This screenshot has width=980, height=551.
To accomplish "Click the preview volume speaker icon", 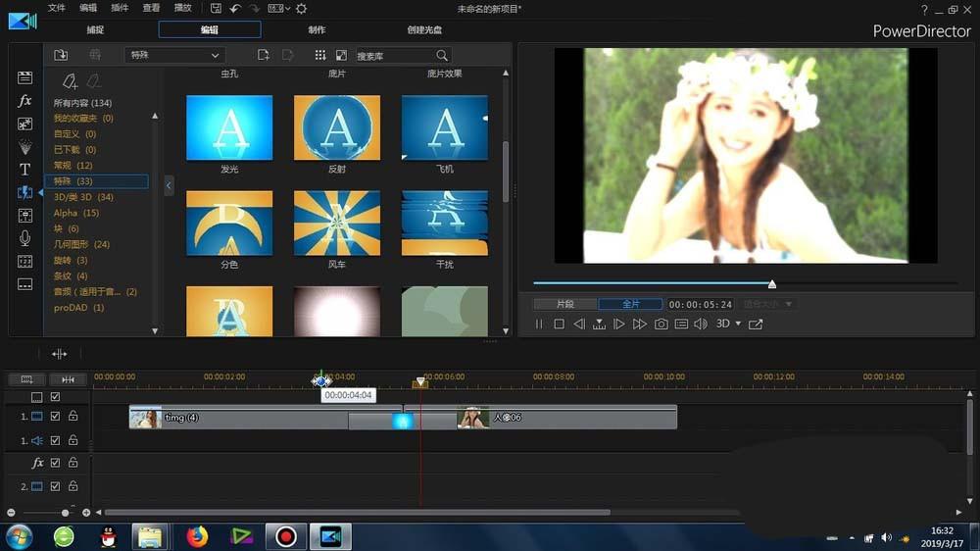I will (x=701, y=324).
